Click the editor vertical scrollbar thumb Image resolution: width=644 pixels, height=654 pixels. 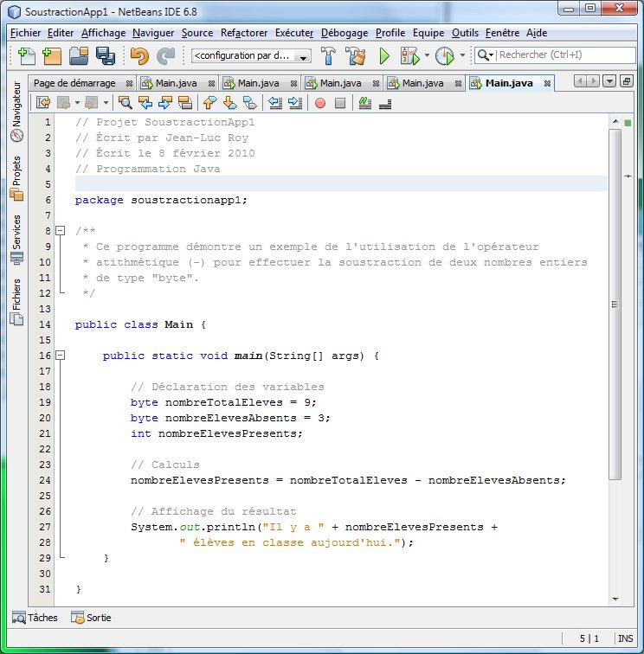point(615,305)
